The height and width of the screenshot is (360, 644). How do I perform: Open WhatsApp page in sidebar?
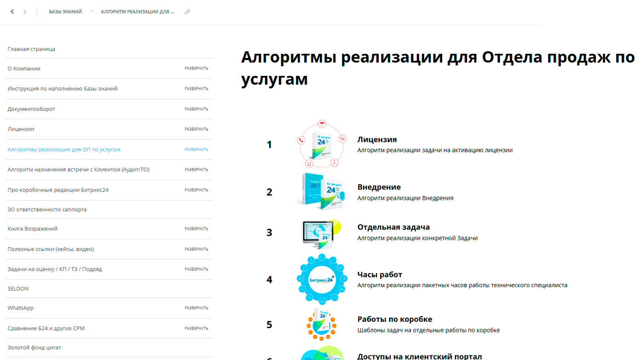point(21,308)
